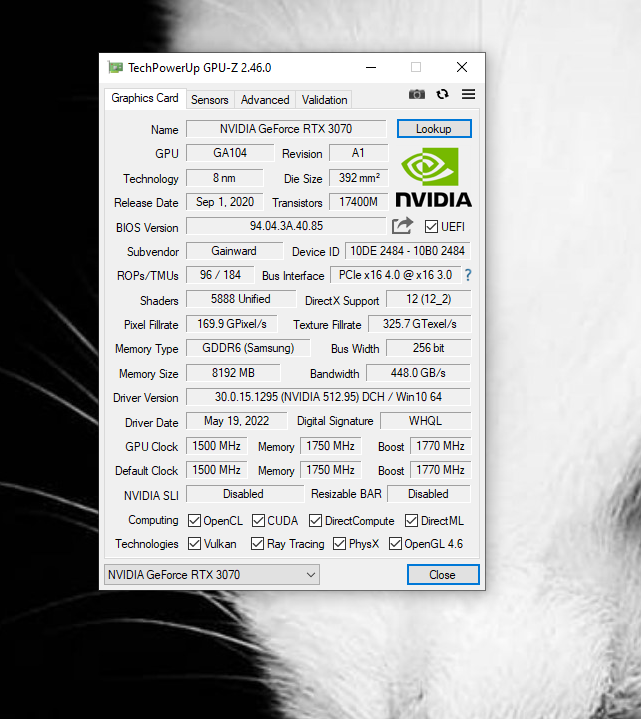Close the window with the X button
The image size is (641, 719).
click(462, 67)
